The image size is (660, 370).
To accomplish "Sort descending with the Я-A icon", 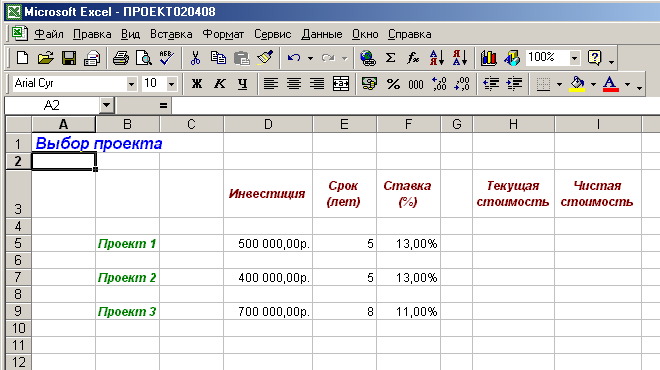I will [x=460, y=58].
